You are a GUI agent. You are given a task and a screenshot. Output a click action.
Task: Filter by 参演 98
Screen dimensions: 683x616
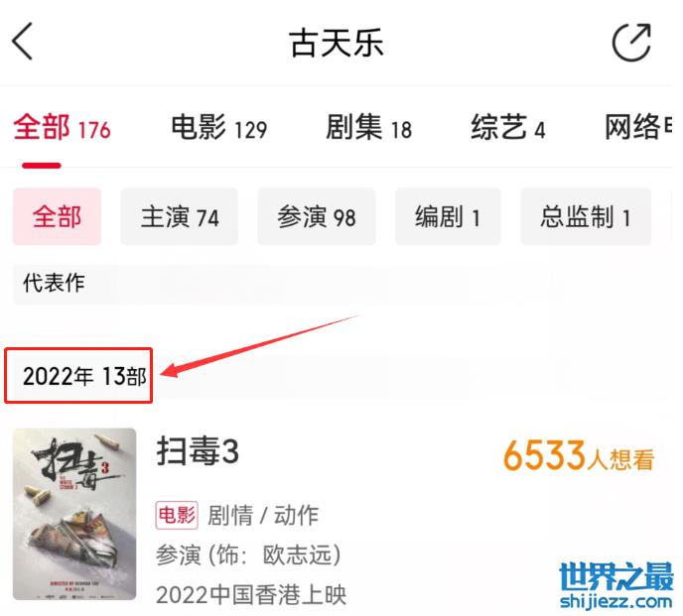coord(317,216)
